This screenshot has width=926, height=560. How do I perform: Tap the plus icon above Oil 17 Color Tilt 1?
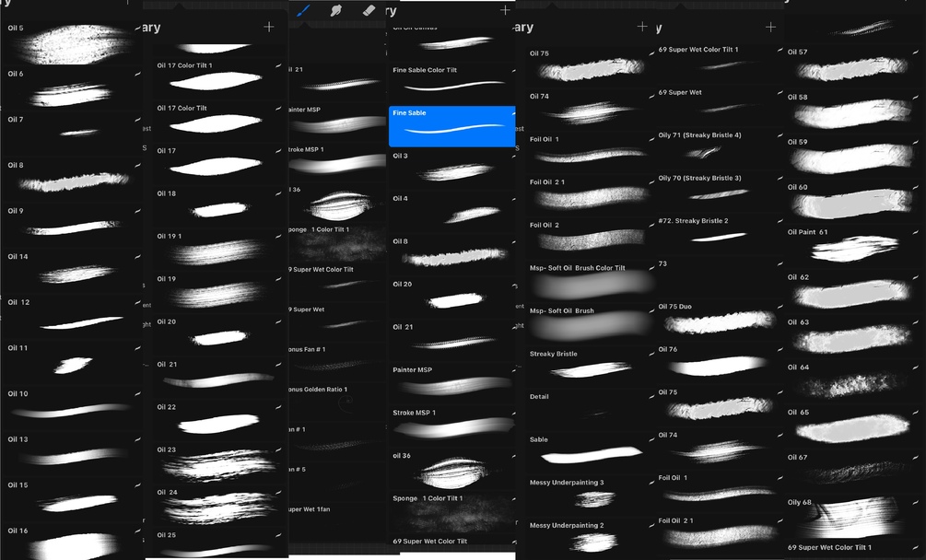click(x=269, y=27)
